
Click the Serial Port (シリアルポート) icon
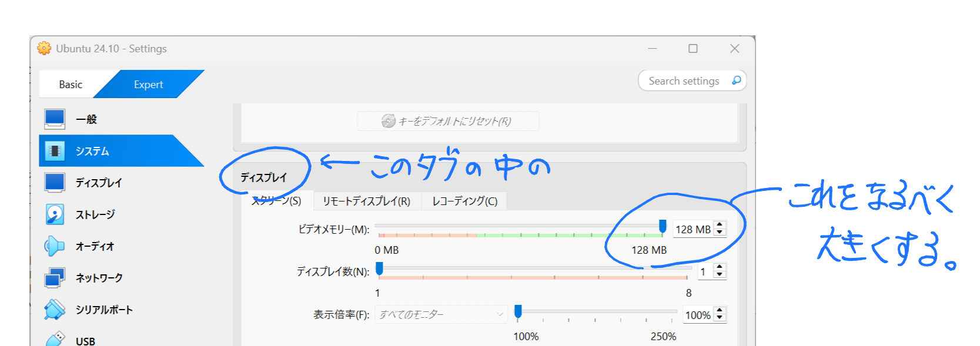click(55, 310)
